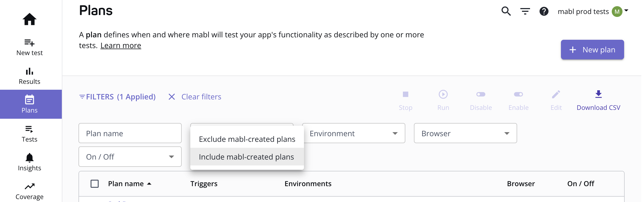This screenshot has width=644, height=202.
Task: Tick the select-all plans checkbox
Action: pyautogui.click(x=95, y=184)
